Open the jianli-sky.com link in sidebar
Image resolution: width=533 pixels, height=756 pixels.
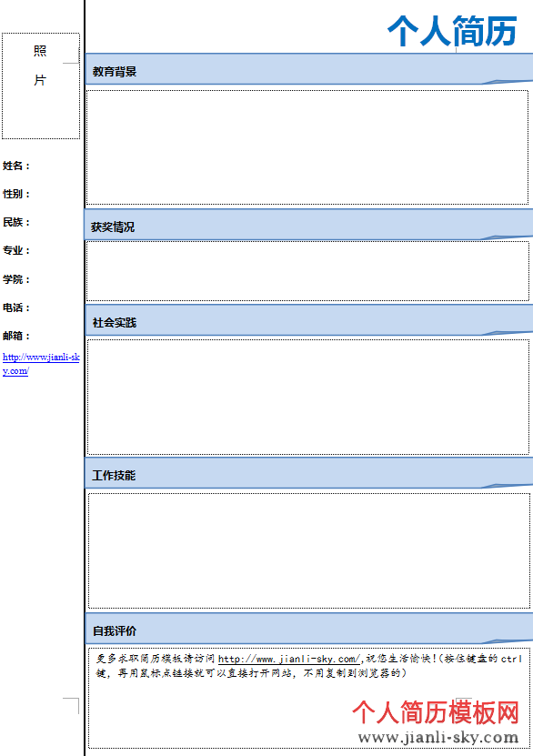pos(41,364)
